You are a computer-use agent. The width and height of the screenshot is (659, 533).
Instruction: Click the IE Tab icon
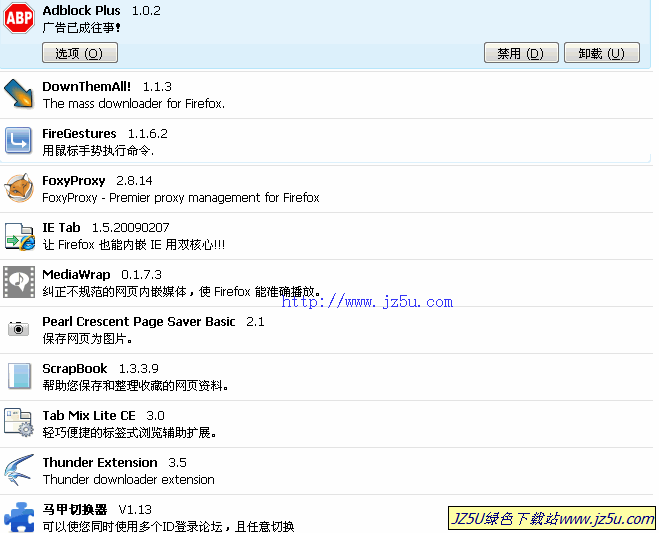click(19, 236)
